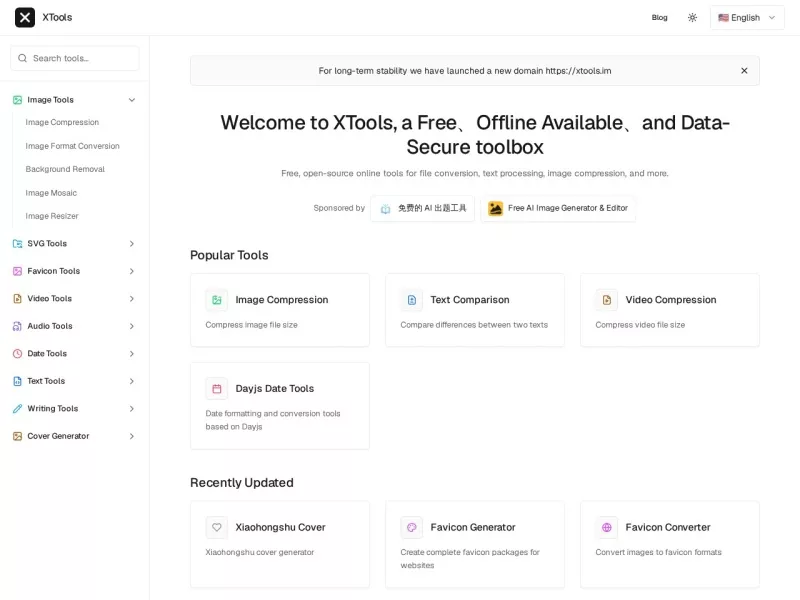Image resolution: width=800 pixels, height=600 pixels.
Task: Open the Chinese AI sponsor link
Action: tap(422, 208)
